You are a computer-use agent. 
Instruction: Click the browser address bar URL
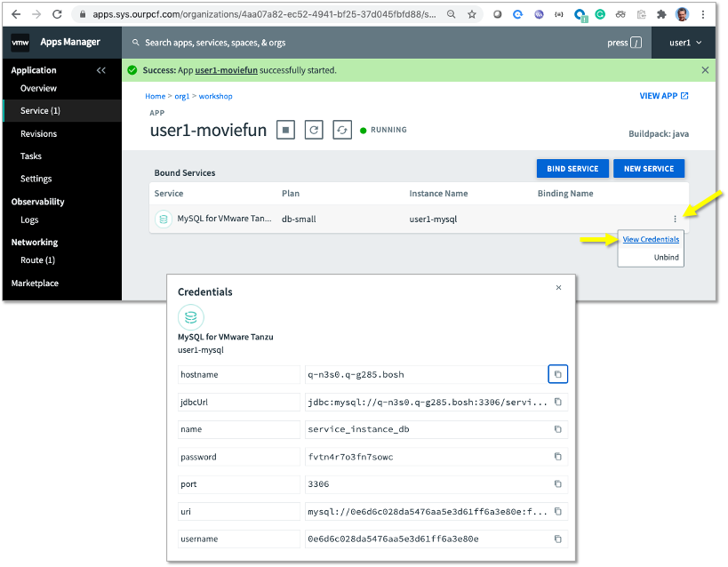(x=264, y=14)
